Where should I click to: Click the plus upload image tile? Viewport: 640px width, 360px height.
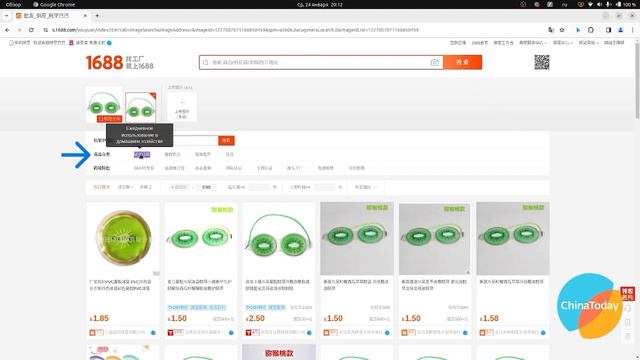[182, 107]
